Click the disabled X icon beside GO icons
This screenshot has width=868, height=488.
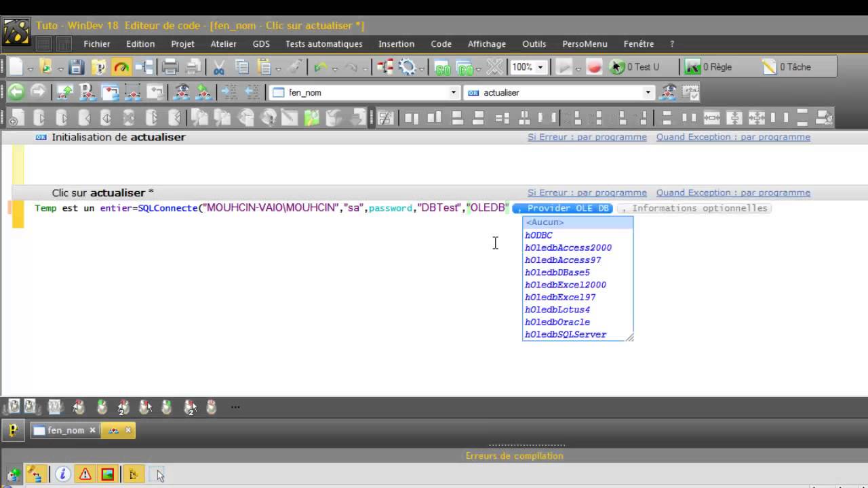tap(496, 66)
